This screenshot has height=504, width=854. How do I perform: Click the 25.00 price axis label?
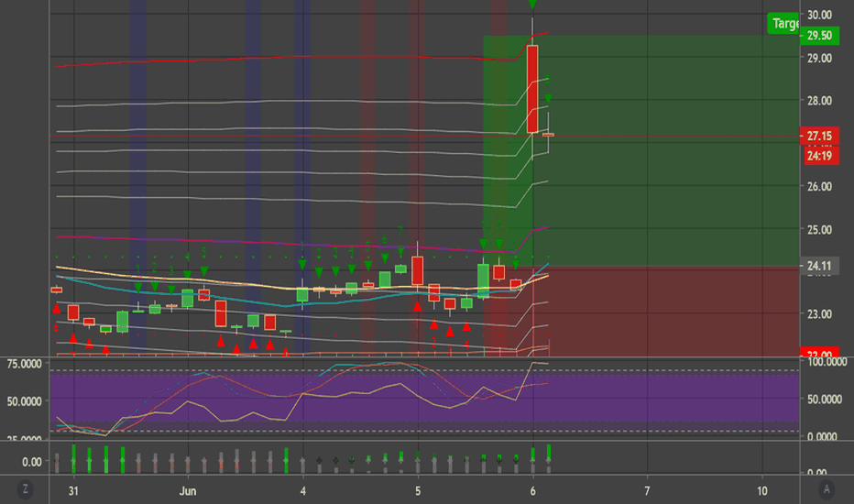click(x=819, y=229)
